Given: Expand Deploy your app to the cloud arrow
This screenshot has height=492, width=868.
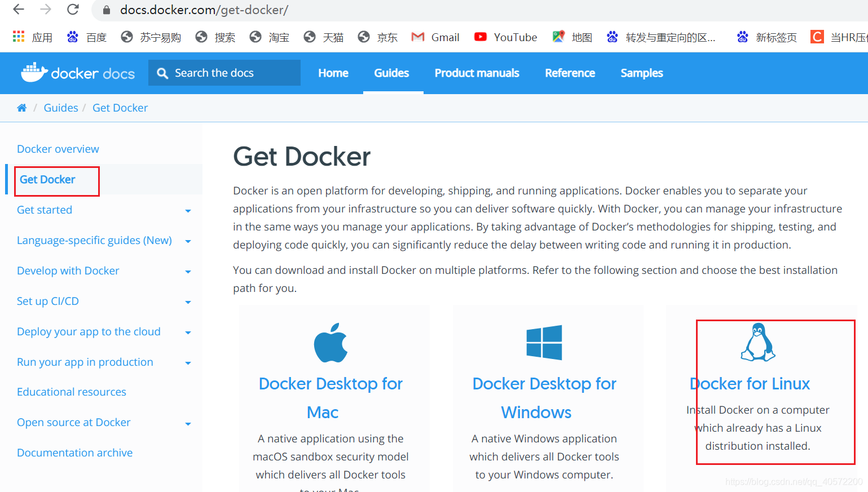Looking at the screenshot, I should [188, 333].
